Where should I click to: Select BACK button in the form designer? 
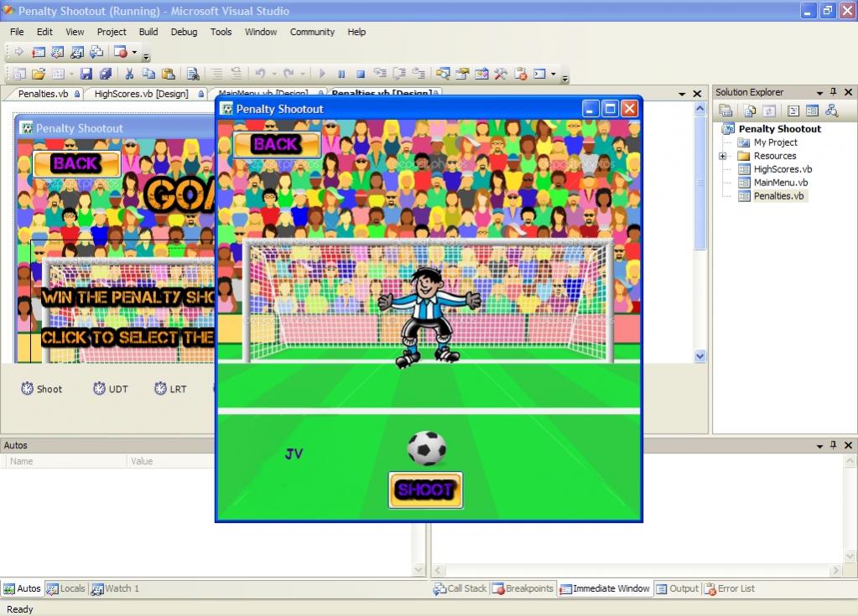(76, 163)
